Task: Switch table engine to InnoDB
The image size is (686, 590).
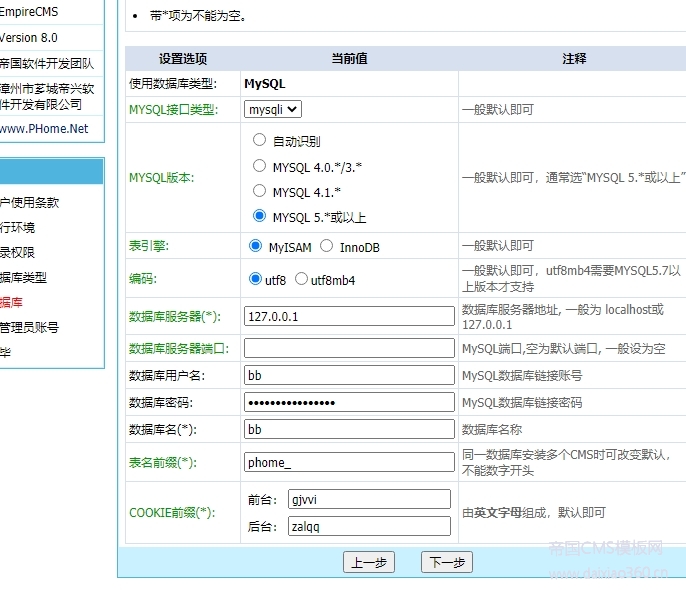Action: pos(326,246)
